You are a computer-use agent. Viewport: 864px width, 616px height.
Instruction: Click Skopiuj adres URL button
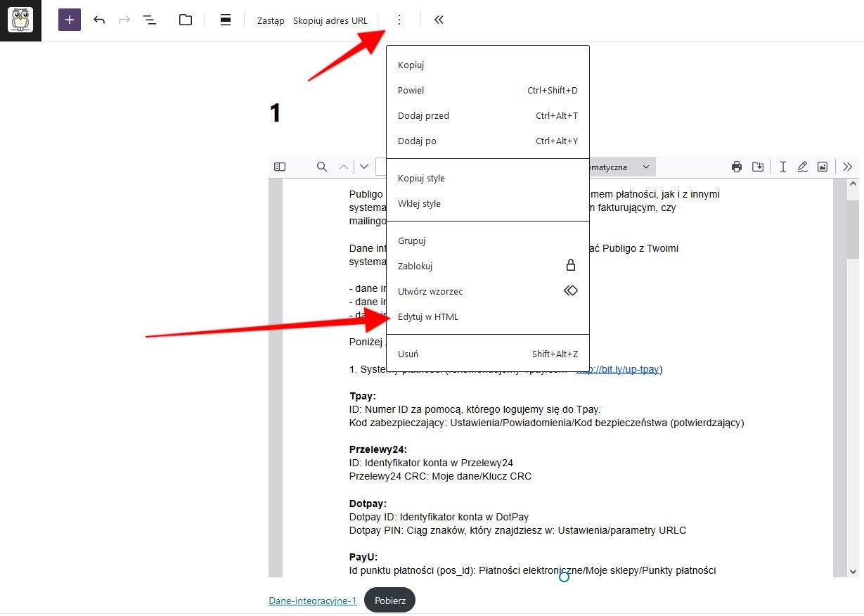tap(330, 20)
